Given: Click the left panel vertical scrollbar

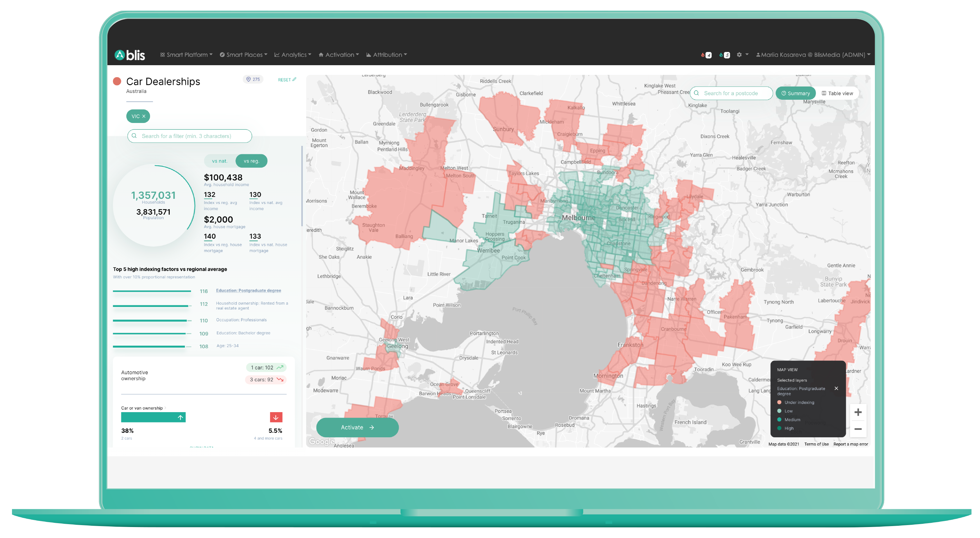Looking at the screenshot, I should tap(302, 186).
